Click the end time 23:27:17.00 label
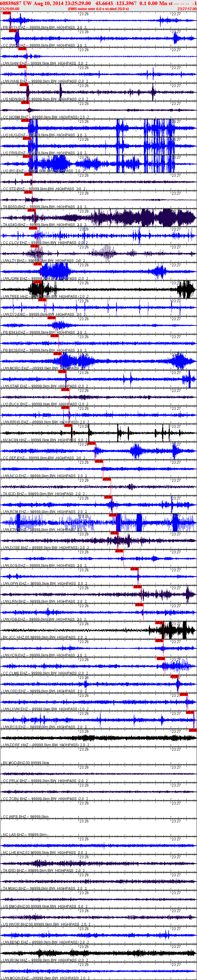 187,9
